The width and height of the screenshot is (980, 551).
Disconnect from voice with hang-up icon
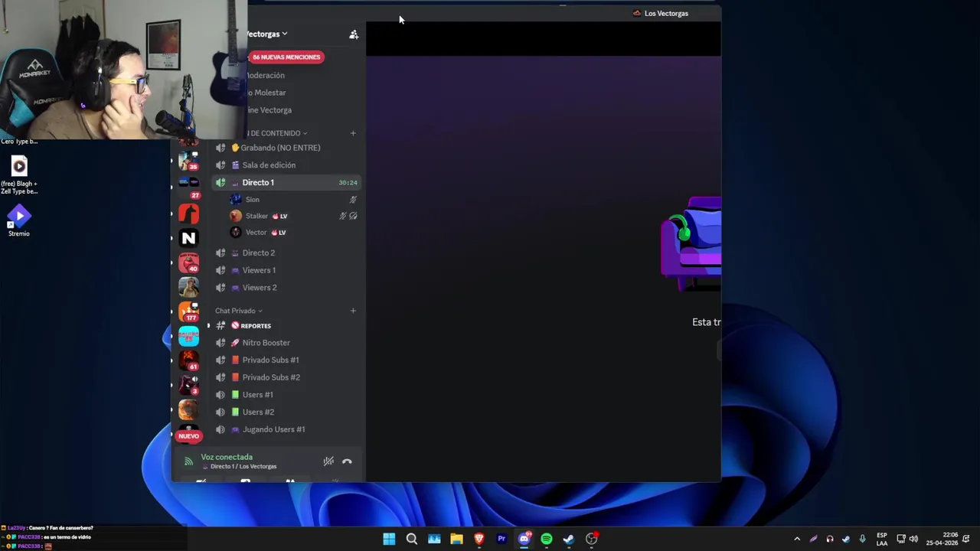point(347,461)
